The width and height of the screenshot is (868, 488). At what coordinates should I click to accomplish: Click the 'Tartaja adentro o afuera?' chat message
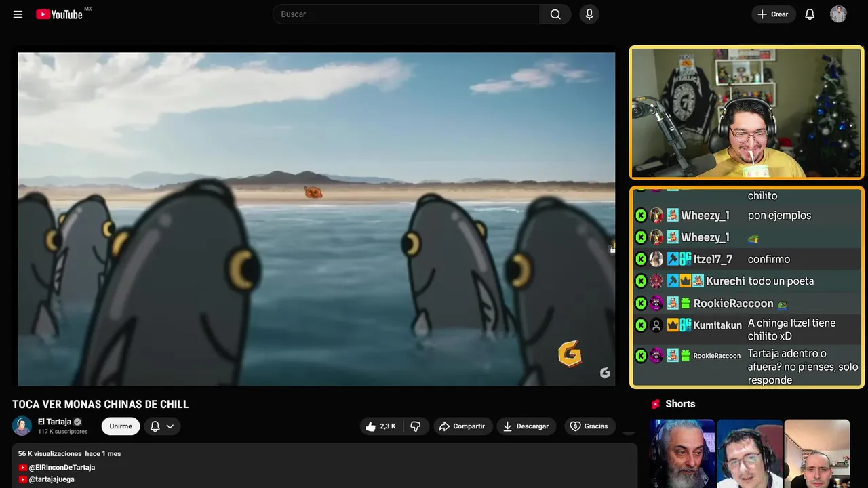click(803, 367)
